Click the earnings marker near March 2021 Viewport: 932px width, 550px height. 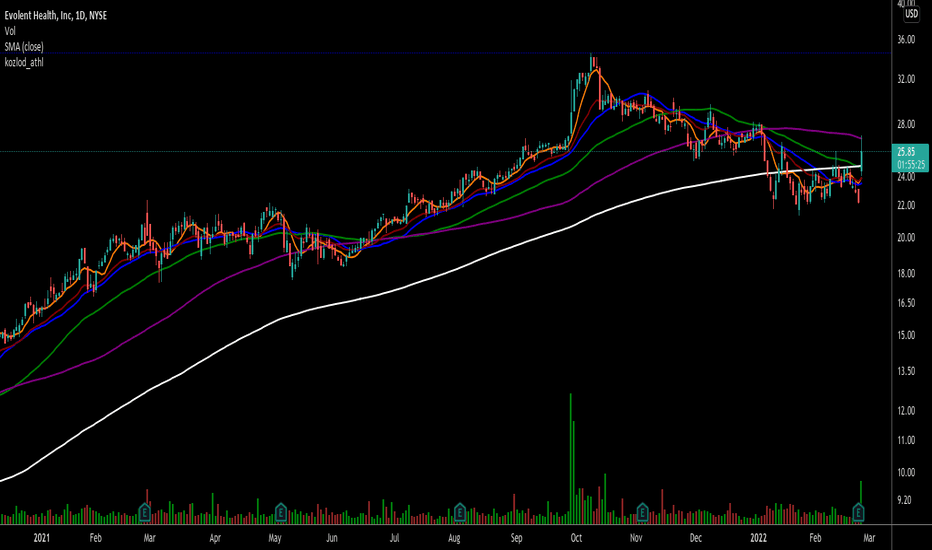tap(144, 511)
